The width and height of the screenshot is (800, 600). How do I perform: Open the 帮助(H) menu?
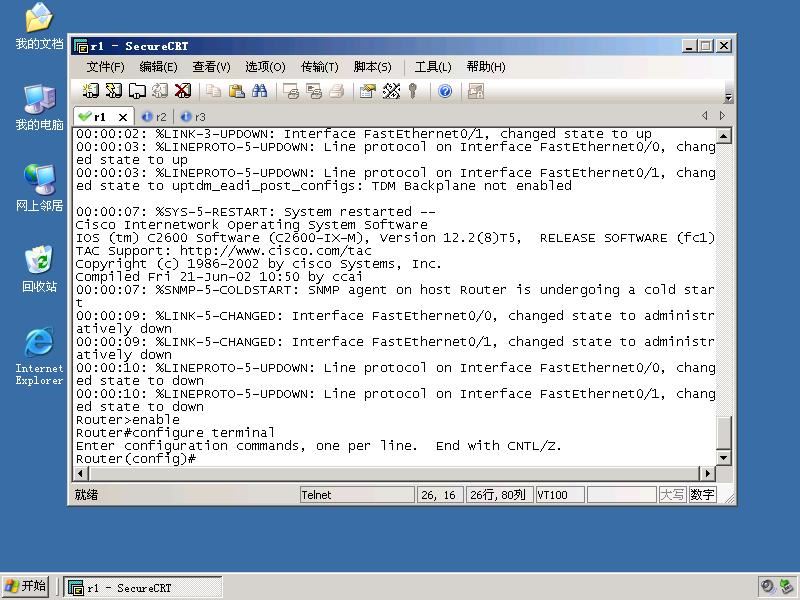click(486, 67)
